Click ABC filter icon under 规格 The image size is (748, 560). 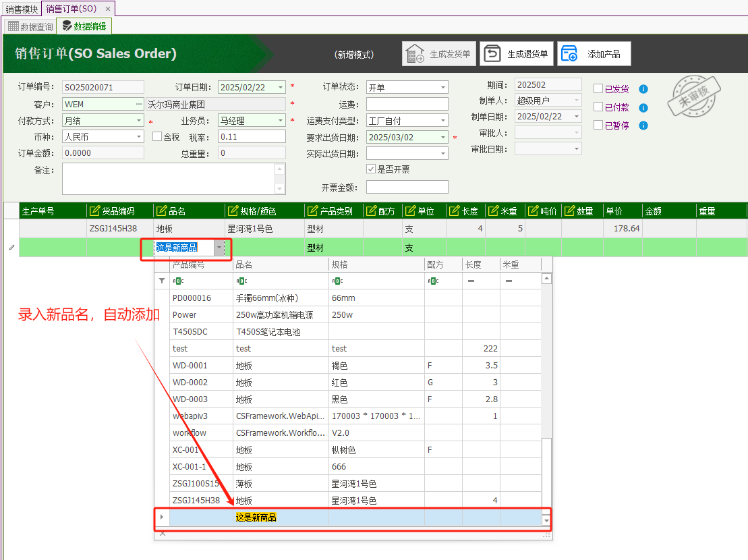[x=338, y=281]
